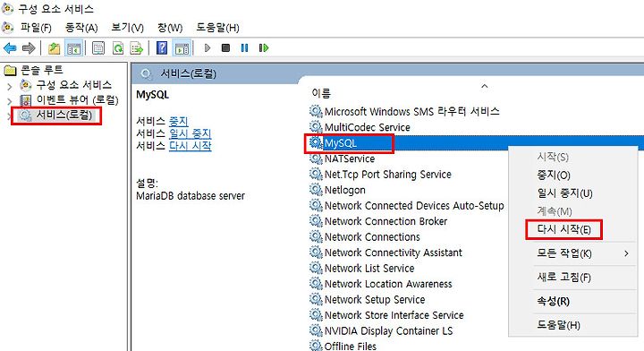Choose 일시 중지(U) in the context menu
The height and width of the screenshot is (351, 644).
[573, 193]
